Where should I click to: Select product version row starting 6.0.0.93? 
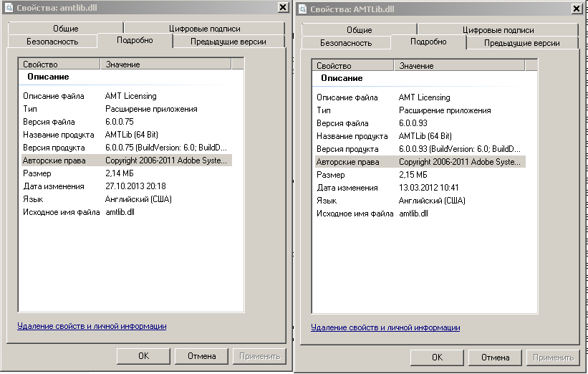coord(420,149)
